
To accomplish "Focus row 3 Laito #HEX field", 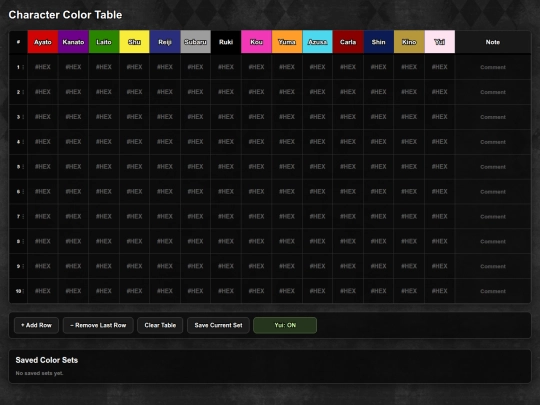I will 104,117.
